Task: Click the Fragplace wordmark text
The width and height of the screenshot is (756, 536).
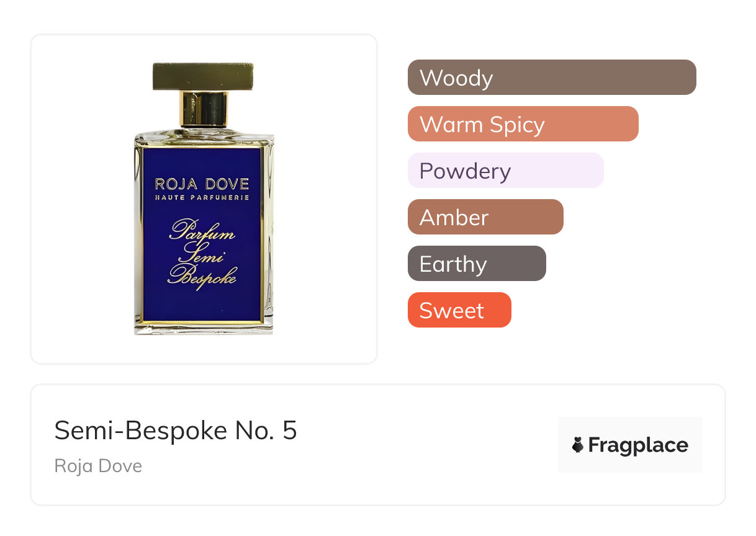Action: point(638,445)
